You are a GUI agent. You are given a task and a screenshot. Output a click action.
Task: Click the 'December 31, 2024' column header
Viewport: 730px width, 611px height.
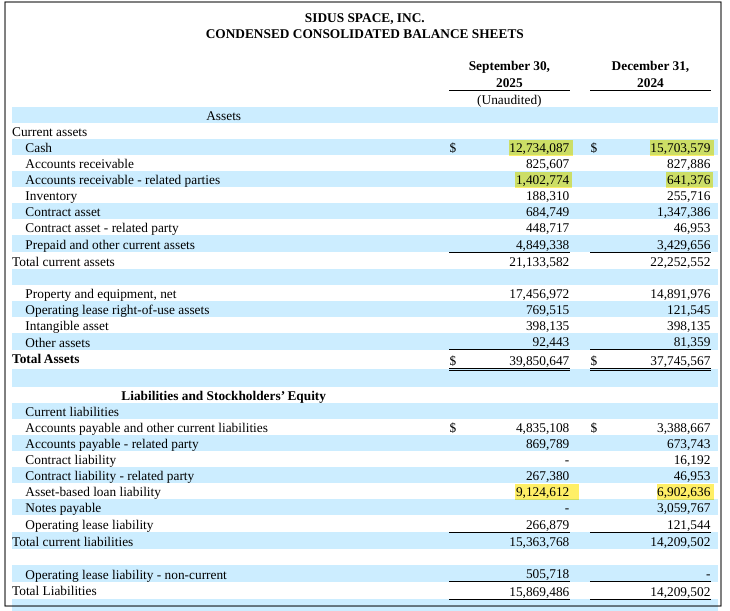pyautogui.click(x=650, y=74)
